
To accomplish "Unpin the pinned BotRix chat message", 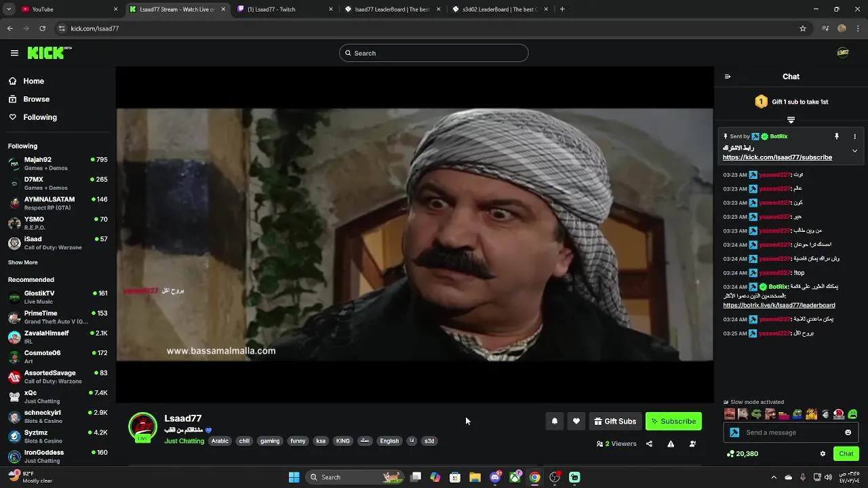I will [837, 136].
